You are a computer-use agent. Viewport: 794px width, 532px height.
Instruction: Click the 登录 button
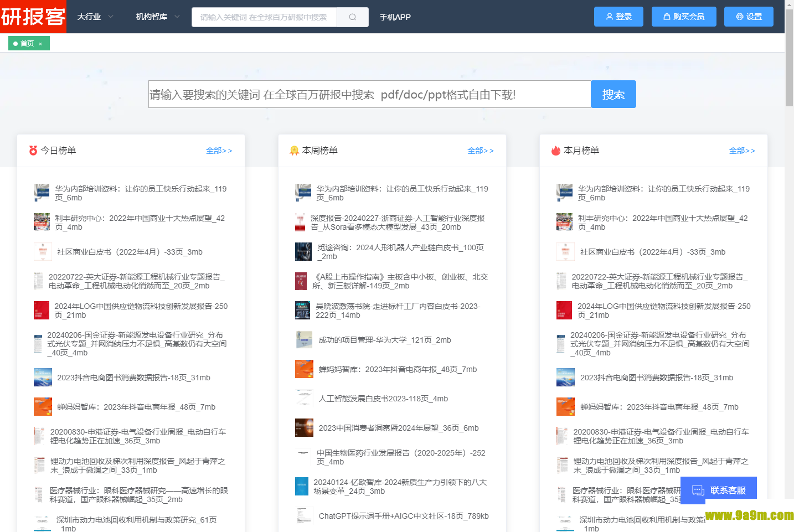coord(618,17)
